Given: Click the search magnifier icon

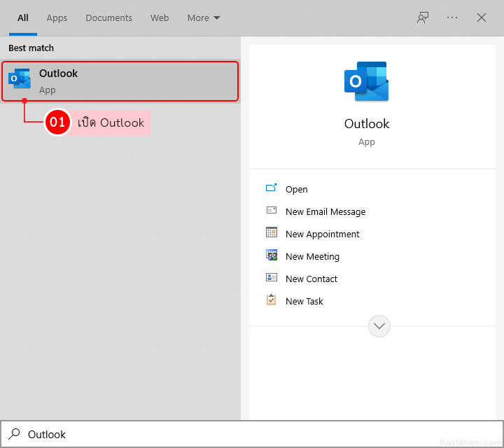Looking at the screenshot, I should pyautogui.click(x=14, y=434).
